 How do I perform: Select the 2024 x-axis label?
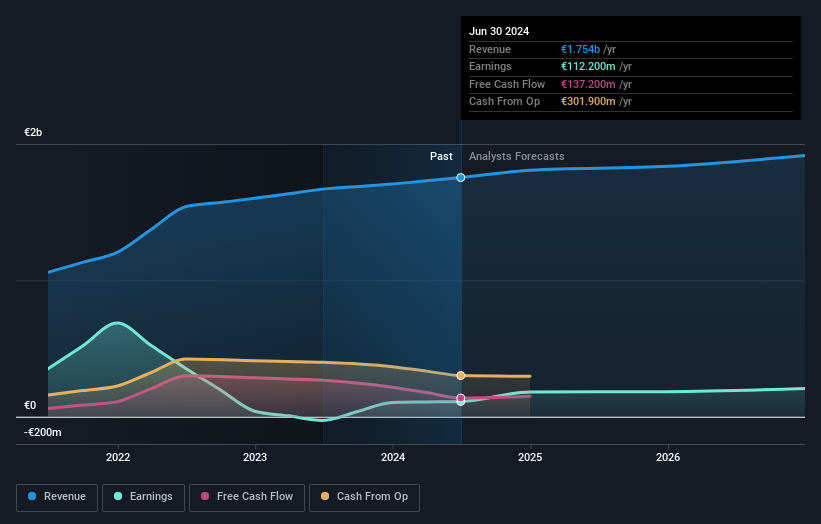pyautogui.click(x=393, y=457)
